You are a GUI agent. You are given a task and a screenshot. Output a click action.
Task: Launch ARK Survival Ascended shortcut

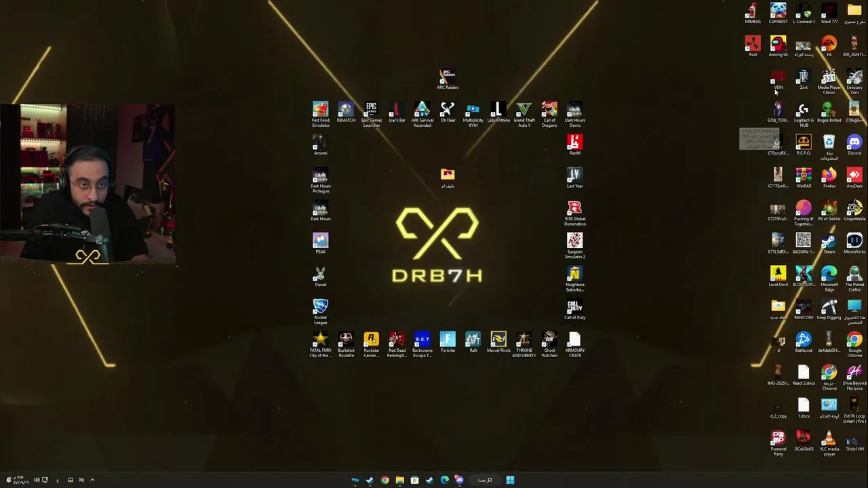422,115
